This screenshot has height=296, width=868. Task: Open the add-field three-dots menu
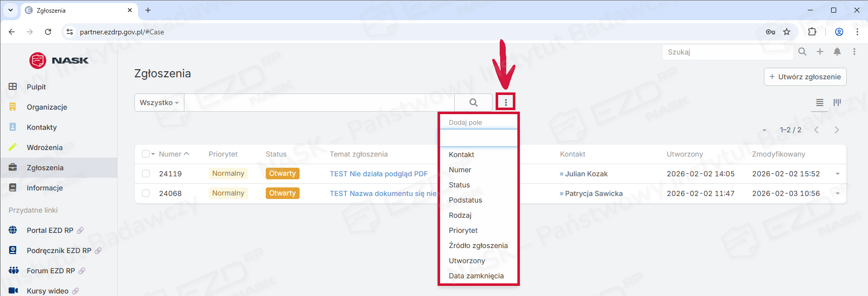point(506,102)
